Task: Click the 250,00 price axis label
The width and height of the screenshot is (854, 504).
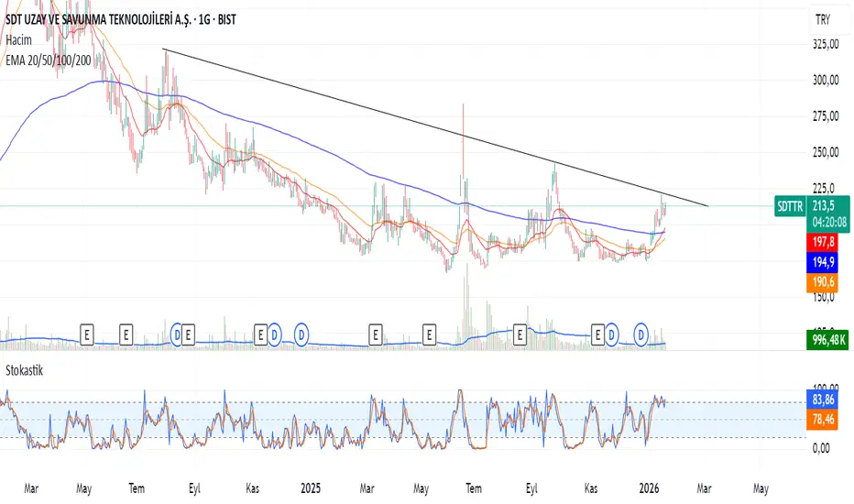Action: pos(826,152)
